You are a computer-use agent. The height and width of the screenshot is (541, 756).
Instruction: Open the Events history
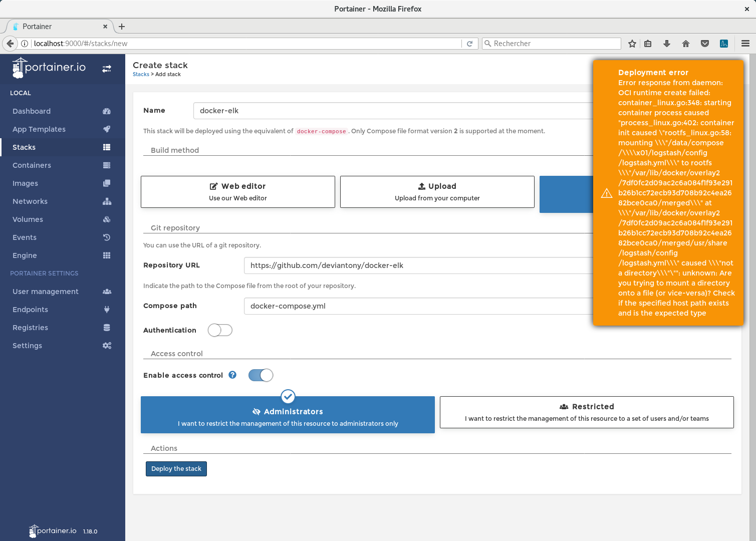(24, 237)
